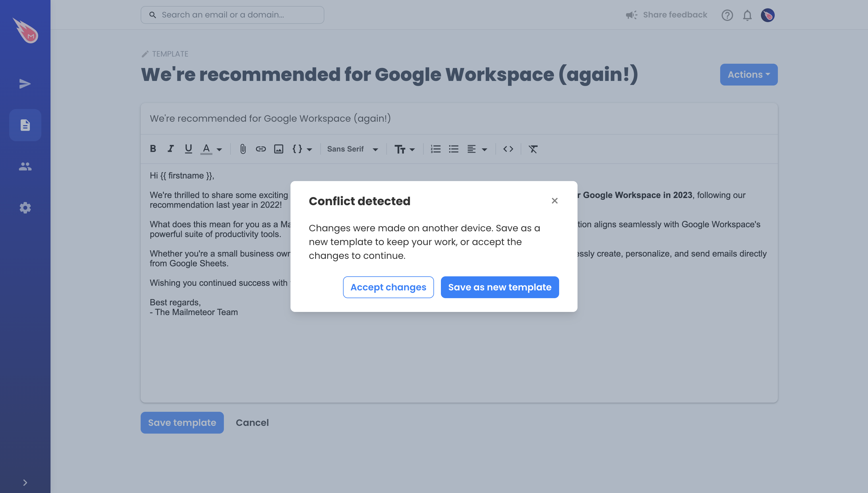Viewport: 868px width, 493px height.
Task: Click the clear formatting icon
Action: 533,149
